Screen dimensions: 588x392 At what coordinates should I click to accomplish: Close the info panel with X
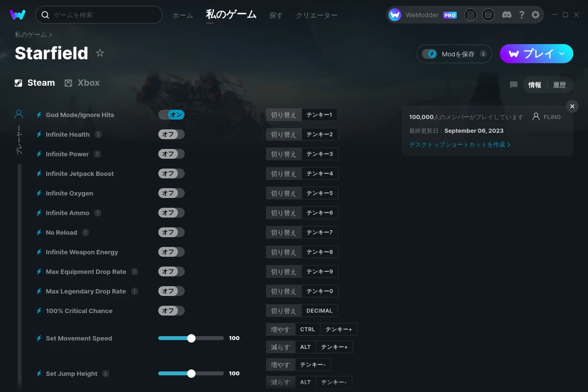pyautogui.click(x=572, y=106)
